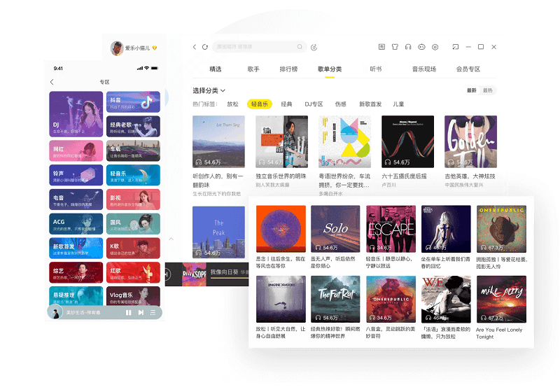The image size is (560, 392).
Task: Open the Solo playlist cover
Action: coord(335,229)
